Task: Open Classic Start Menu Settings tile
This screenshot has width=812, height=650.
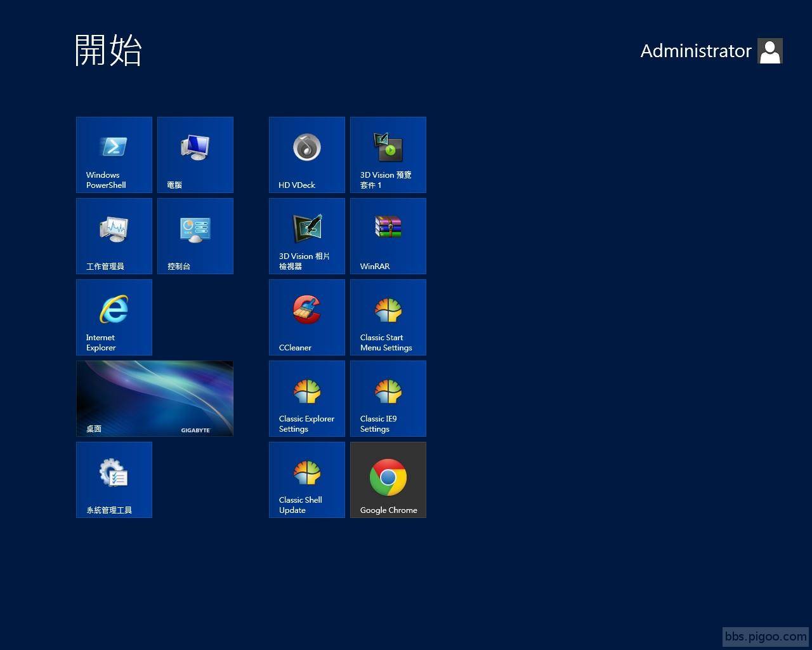Action: click(388, 317)
